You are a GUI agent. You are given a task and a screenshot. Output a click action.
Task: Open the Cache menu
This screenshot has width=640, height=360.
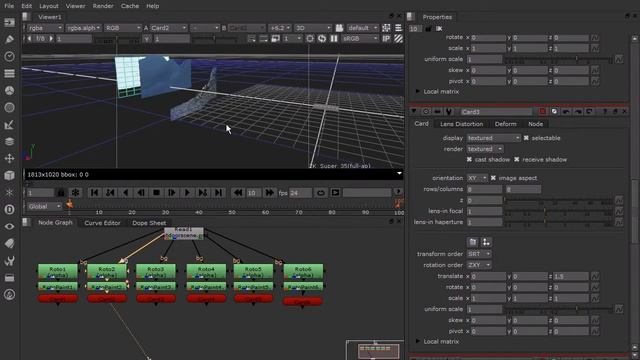pos(129,6)
